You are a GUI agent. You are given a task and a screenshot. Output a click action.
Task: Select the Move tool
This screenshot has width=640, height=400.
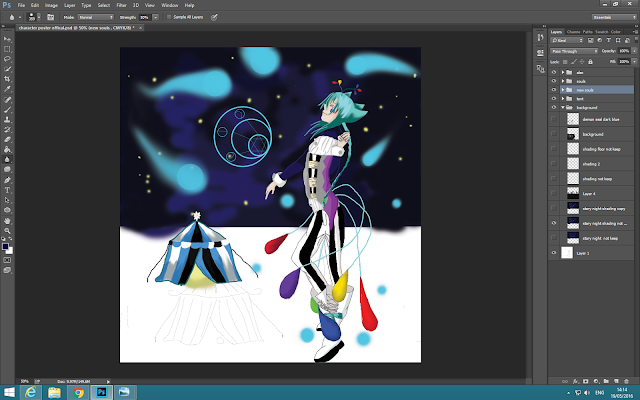(x=7, y=39)
